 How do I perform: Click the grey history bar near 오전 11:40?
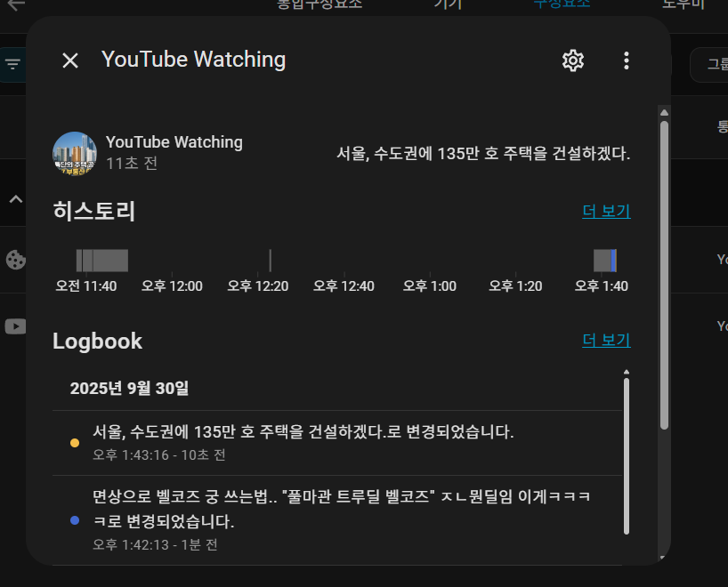[x=102, y=261]
